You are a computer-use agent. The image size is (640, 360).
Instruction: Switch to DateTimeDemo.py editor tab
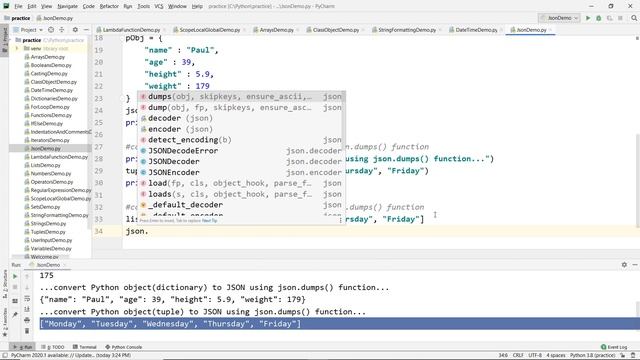476,30
